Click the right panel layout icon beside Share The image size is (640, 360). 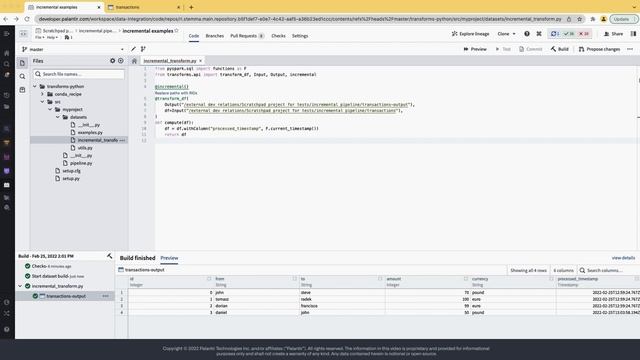tap(633, 34)
